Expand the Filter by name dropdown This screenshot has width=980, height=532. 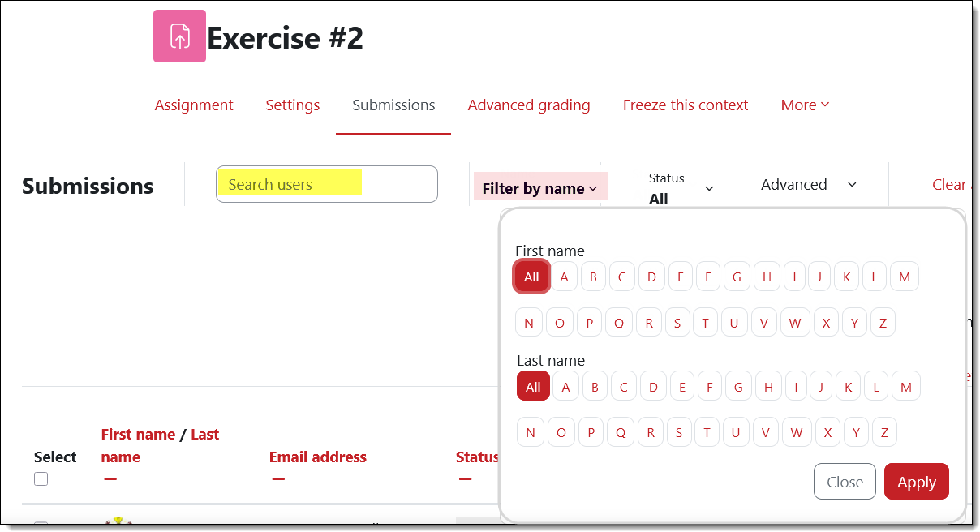[x=540, y=188]
